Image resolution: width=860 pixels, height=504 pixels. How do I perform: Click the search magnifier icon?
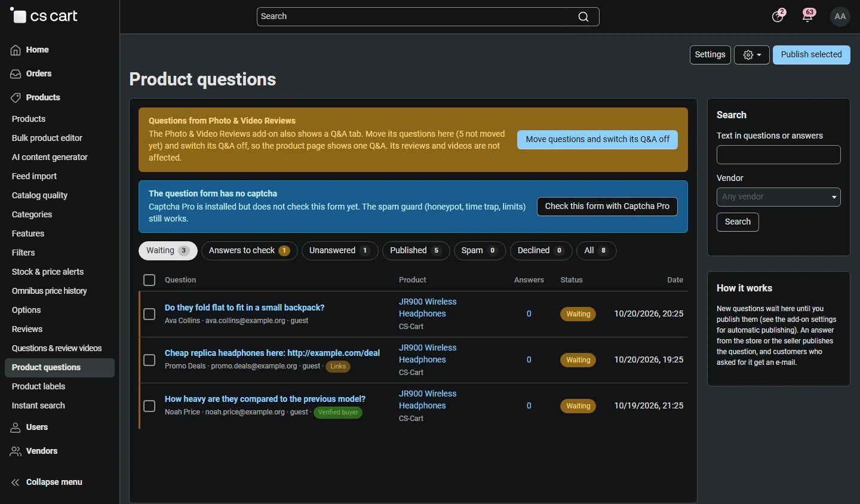[583, 17]
